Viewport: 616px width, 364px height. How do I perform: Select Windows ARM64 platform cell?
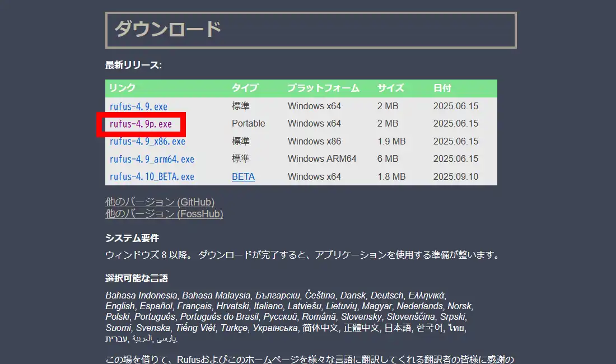click(322, 158)
